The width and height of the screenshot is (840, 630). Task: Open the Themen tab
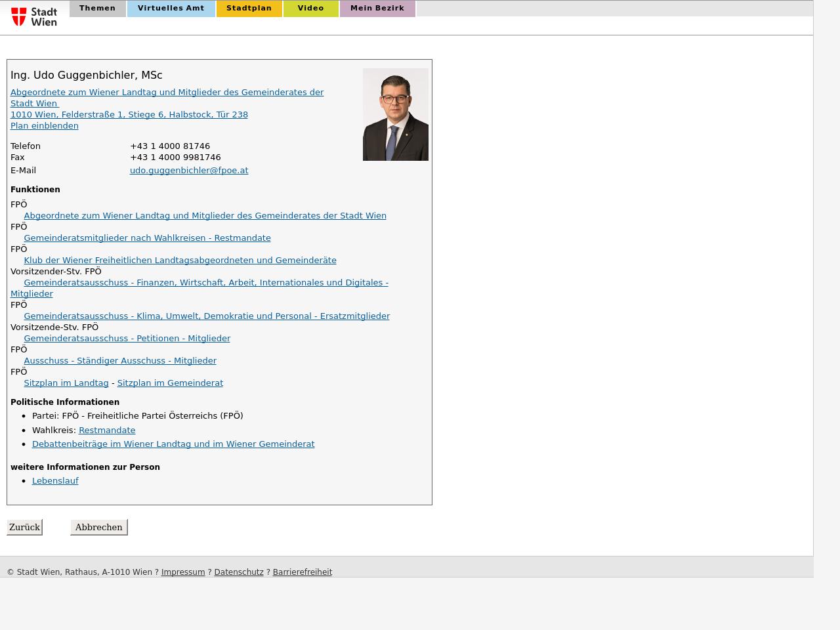click(x=97, y=9)
